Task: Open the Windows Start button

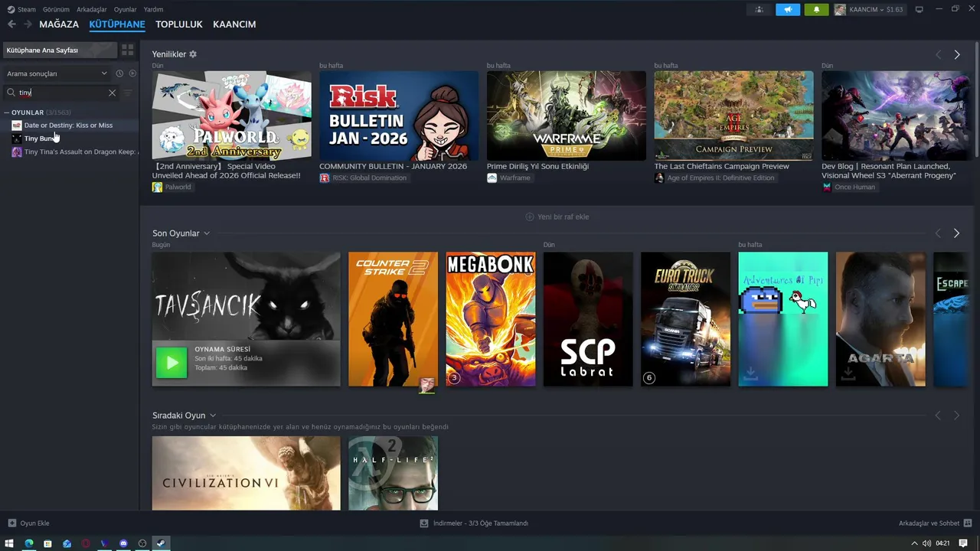Action: pyautogui.click(x=10, y=543)
